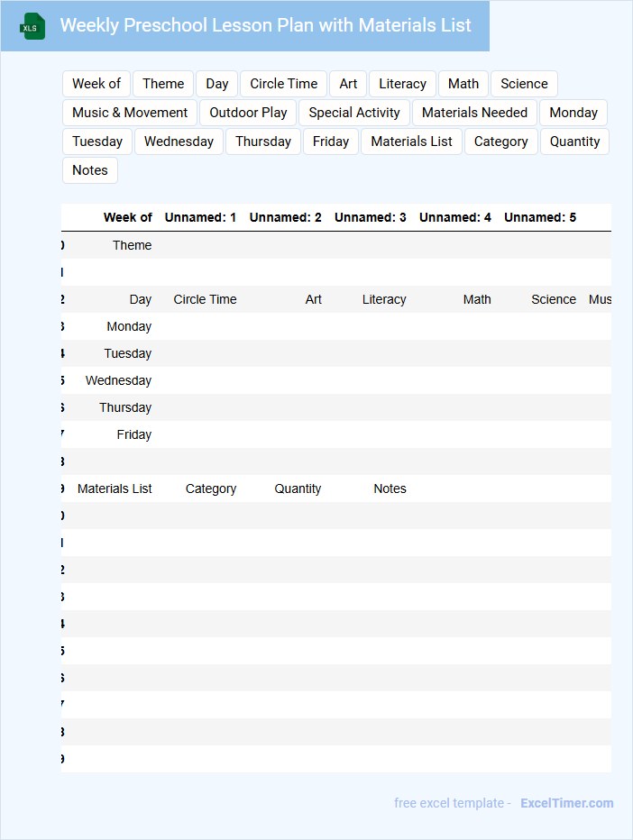Click the 'Unnamed: 4' column header
This screenshot has width=633, height=840.
coord(455,217)
